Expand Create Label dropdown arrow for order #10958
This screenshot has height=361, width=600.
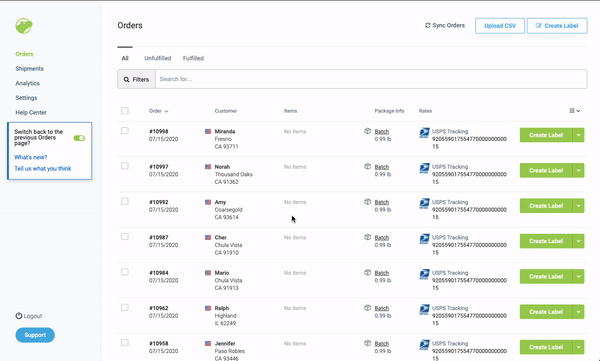pyautogui.click(x=578, y=347)
